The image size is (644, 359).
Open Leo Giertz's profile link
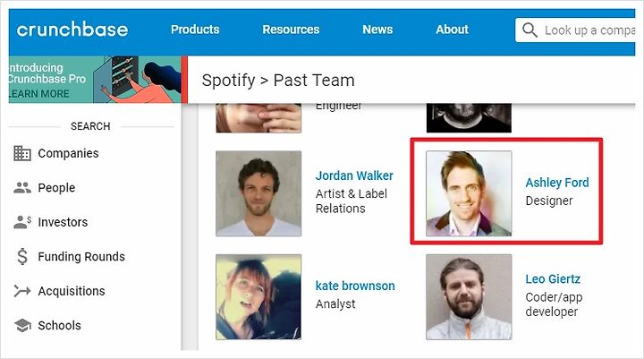coord(555,279)
